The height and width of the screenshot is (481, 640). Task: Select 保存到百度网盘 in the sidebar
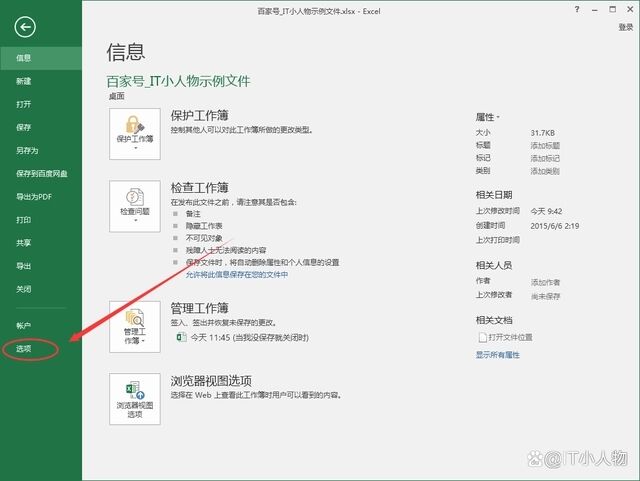pyautogui.click(x=41, y=174)
